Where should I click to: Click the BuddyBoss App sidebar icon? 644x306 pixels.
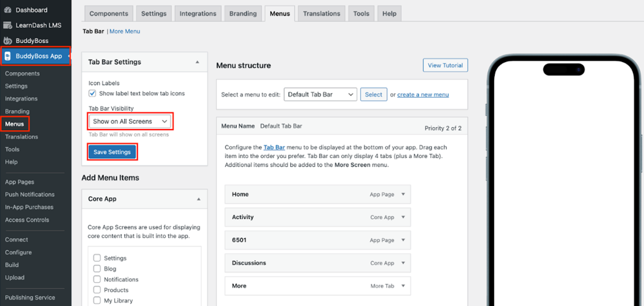tap(7, 56)
